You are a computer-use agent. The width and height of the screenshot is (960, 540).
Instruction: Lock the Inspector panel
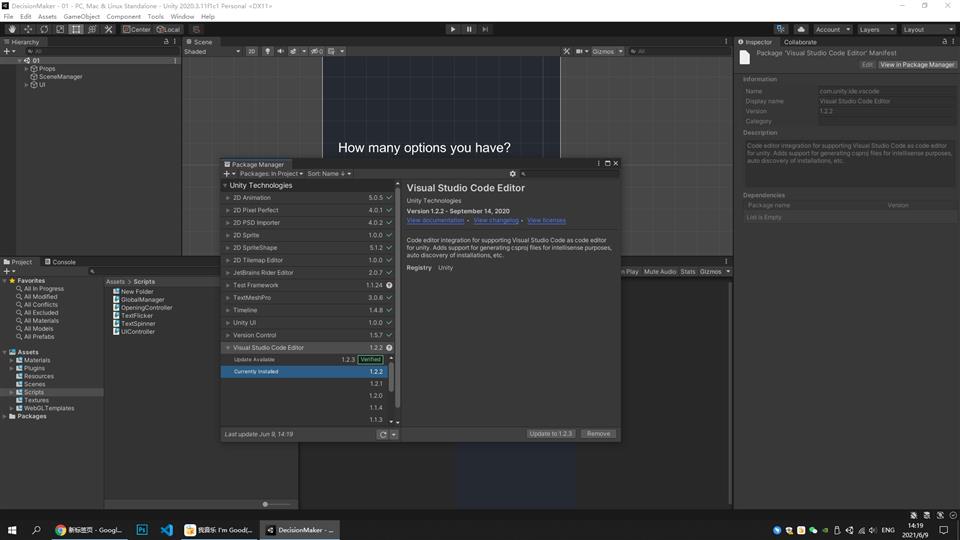pyautogui.click(x=944, y=42)
